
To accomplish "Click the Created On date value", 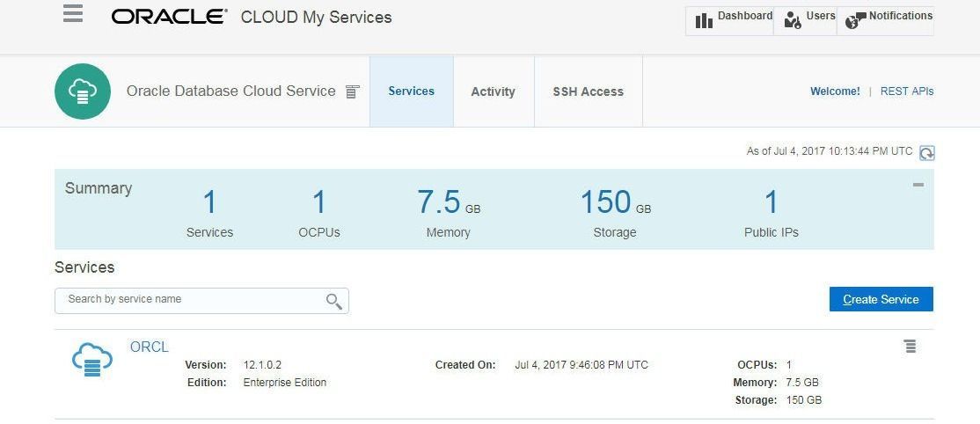I will click(581, 364).
